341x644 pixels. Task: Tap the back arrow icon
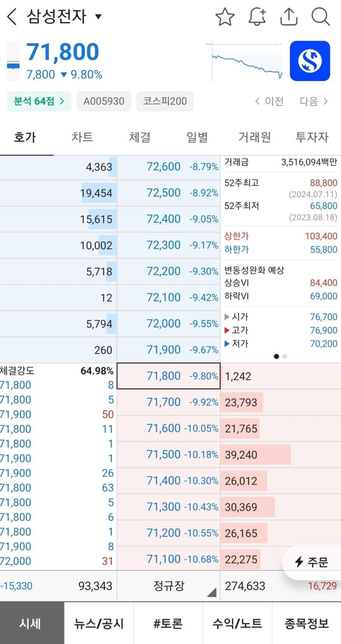pyautogui.click(x=12, y=17)
